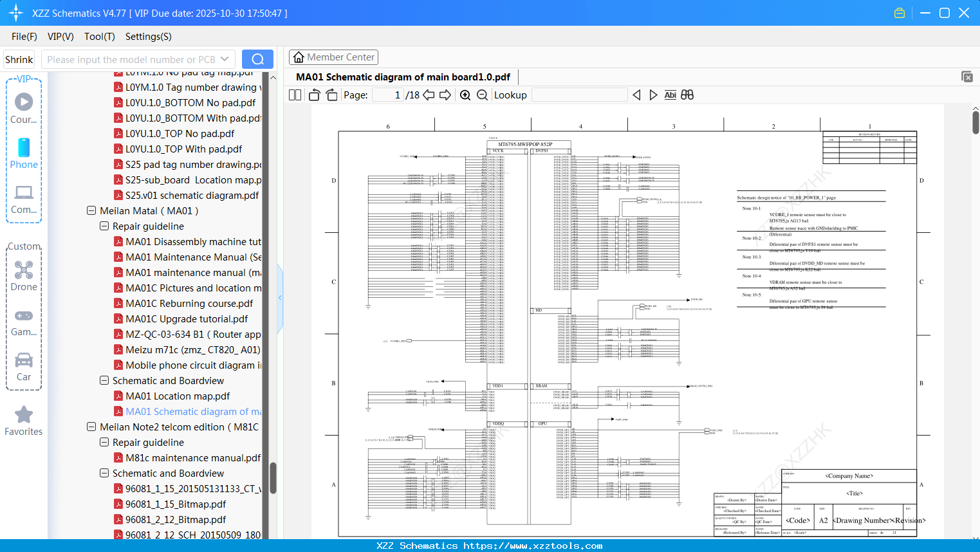Focus the model number or PCB search field
Image resolution: width=980 pixels, height=552 pixels.
(x=131, y=59)
